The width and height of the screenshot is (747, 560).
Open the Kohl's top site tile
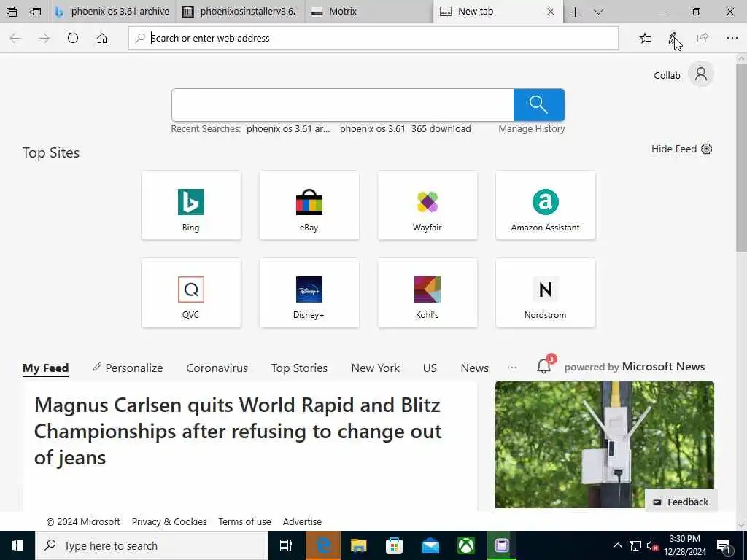pos(427,293)
